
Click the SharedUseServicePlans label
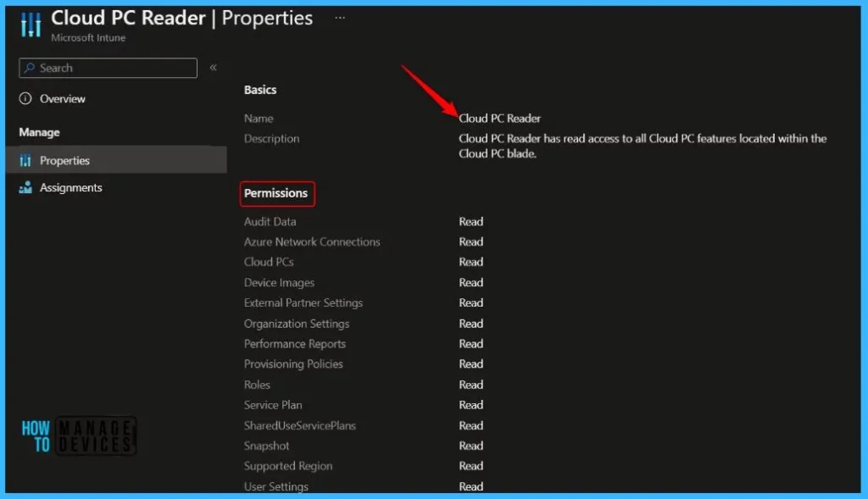[299, 425]
